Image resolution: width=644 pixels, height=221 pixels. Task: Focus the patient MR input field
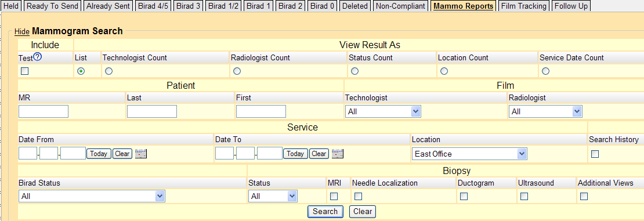(x=44, y=111)
